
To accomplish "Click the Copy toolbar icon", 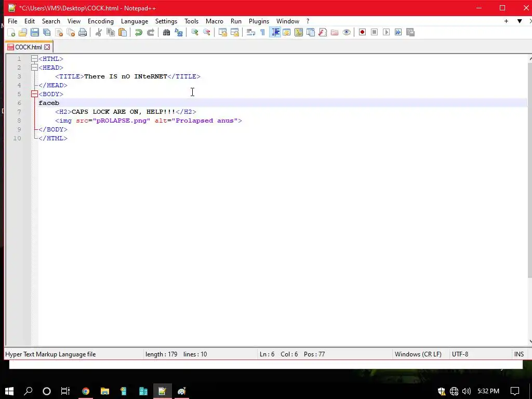I will [110, 32].
